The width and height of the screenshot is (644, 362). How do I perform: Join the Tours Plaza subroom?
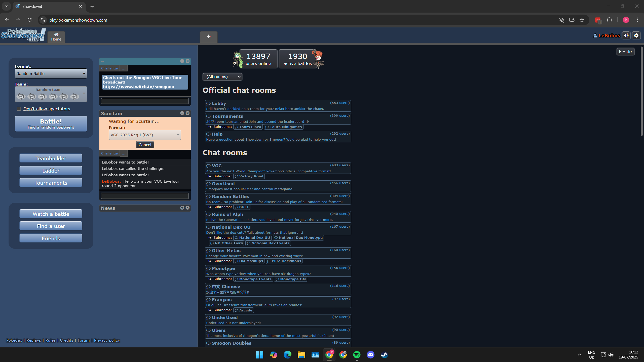(x=248, y=127)
